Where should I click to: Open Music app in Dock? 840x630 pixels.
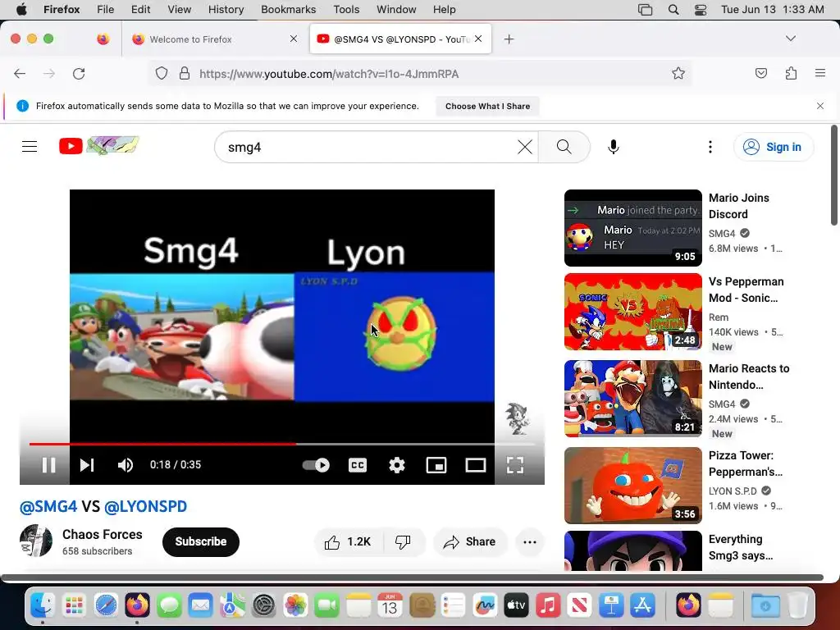(x=547, y=605)
